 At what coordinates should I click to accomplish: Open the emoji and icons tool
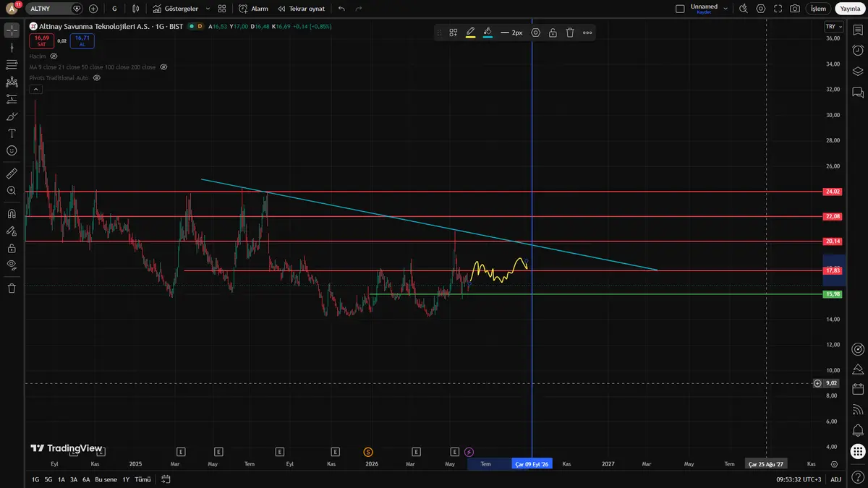[12, 150]
